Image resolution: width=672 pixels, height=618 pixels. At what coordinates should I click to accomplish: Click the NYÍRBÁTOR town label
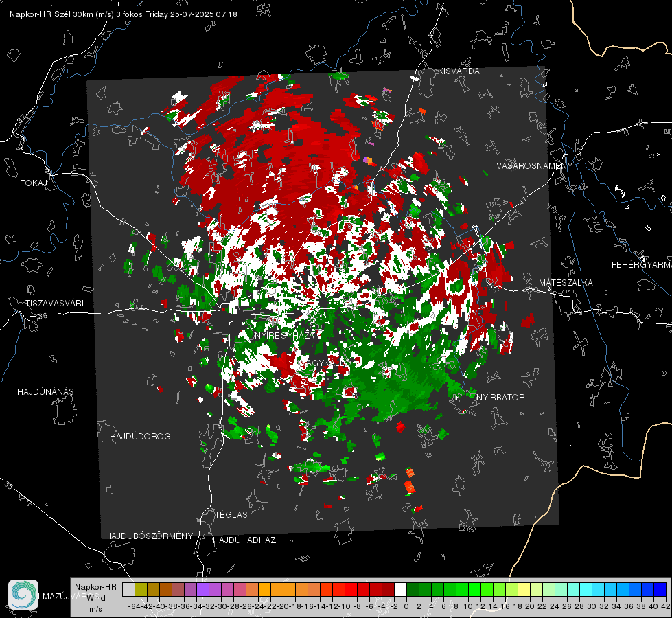(500, 398)
